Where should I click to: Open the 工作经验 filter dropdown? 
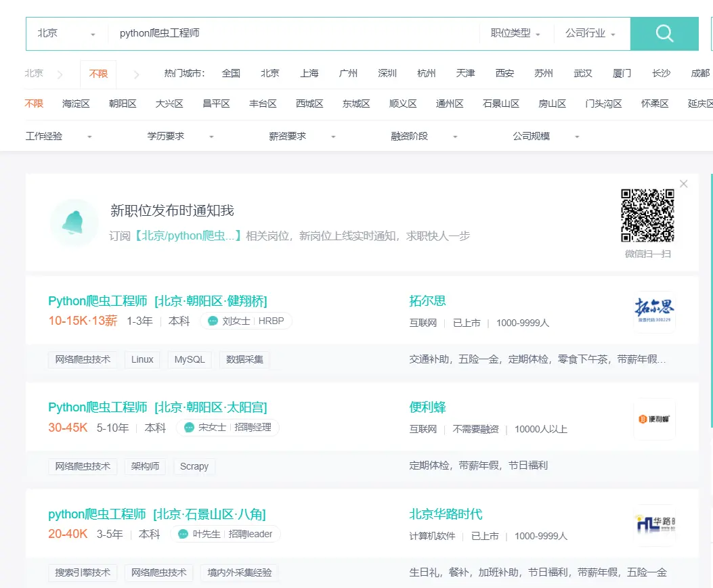(59, 136)
